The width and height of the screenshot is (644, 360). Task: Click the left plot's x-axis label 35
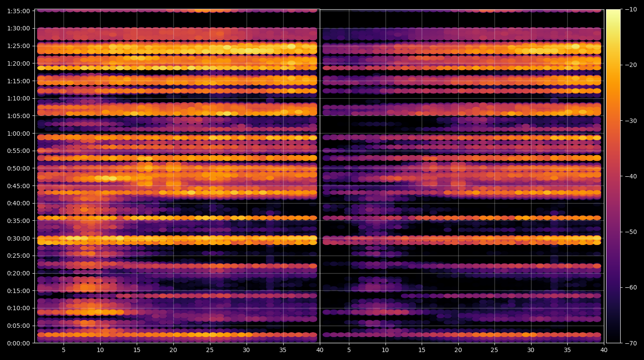point(283,350)
